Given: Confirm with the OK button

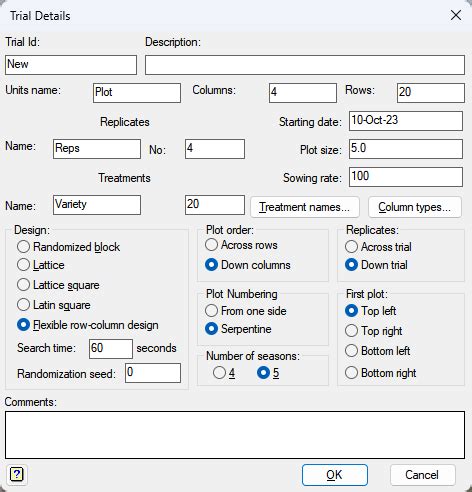Looking at the screenshot, I should [335, 475].
